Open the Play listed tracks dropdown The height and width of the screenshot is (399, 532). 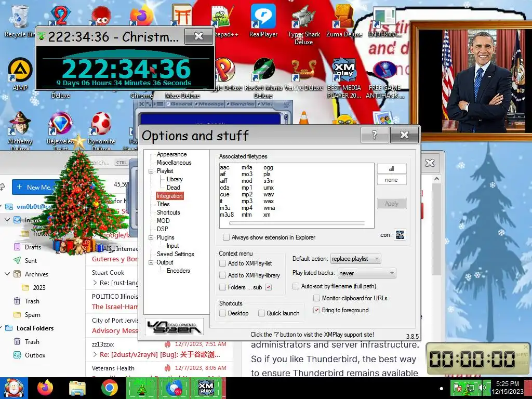(x=367, y=273)
